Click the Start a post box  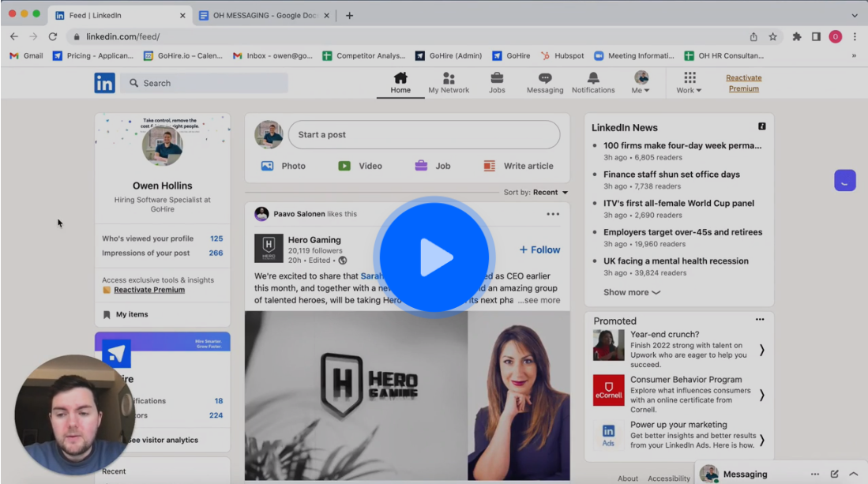click(x=424, y=135)
